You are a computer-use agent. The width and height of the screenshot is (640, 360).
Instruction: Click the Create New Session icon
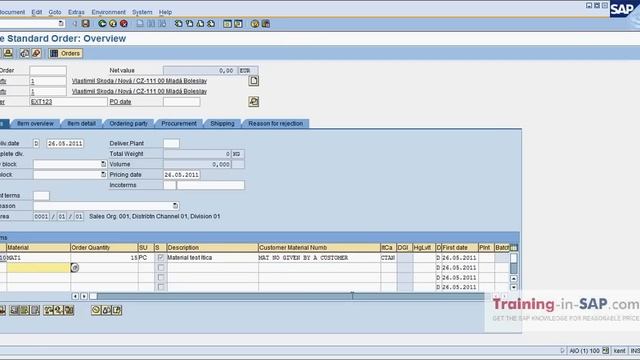(227, 24)
